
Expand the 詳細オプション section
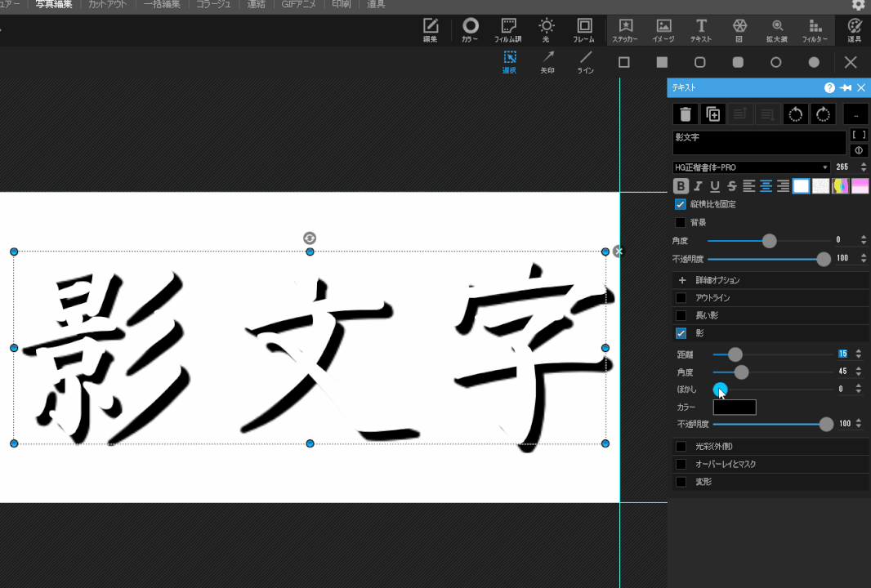pyautogui.click(x=770, y=280)
